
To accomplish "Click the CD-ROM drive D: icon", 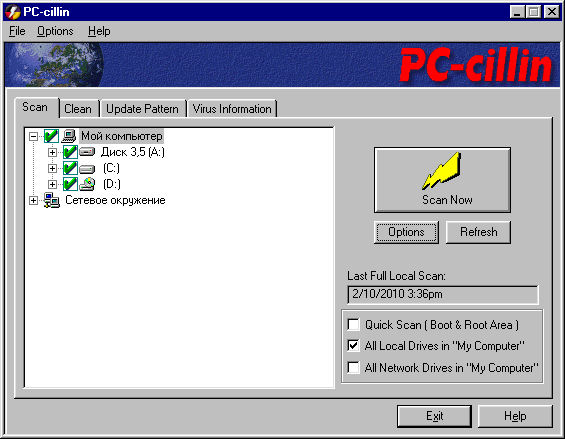I will click(x=87, y=184).
